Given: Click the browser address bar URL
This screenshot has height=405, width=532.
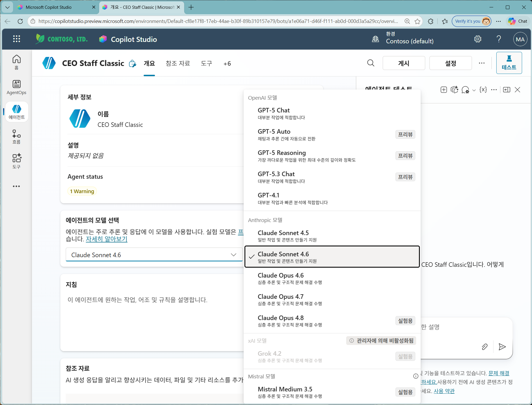Looking at the screenshot, I should [x=218, y=21].
